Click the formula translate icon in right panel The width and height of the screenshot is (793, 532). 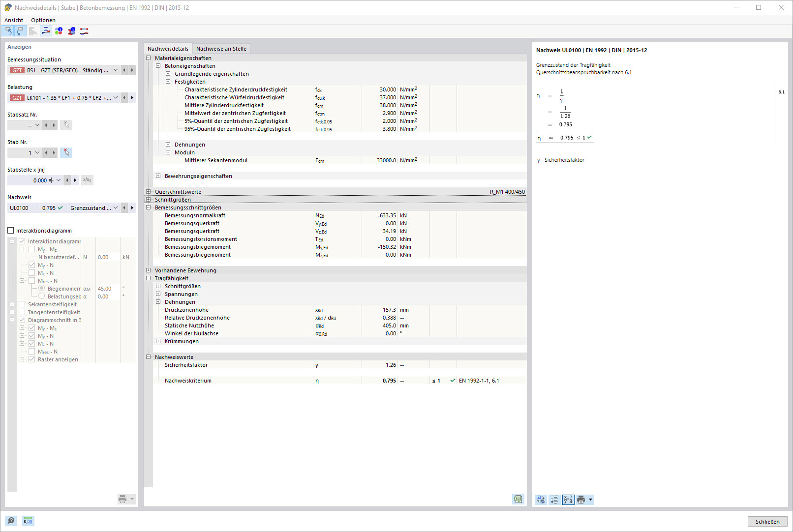pos(541,500)
